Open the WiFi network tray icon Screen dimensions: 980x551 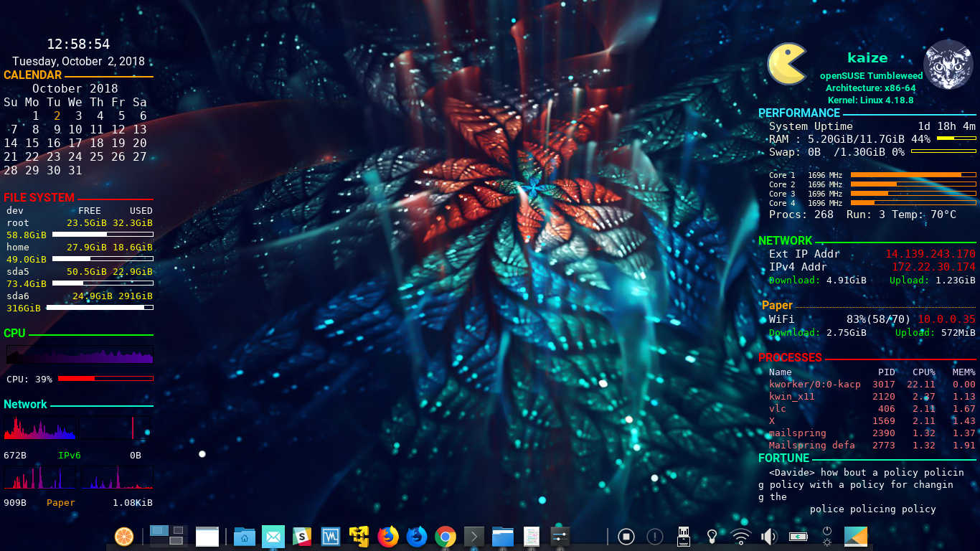point(741,536)
